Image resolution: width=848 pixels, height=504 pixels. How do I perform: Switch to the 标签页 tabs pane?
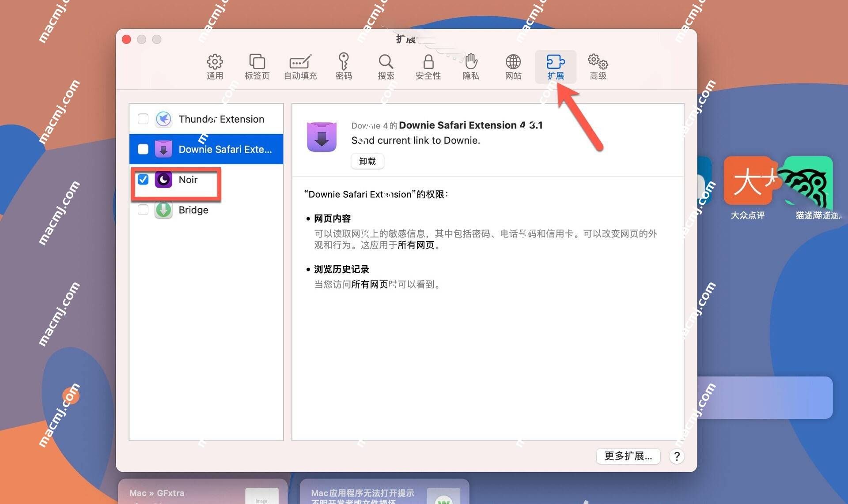(257, 67)
